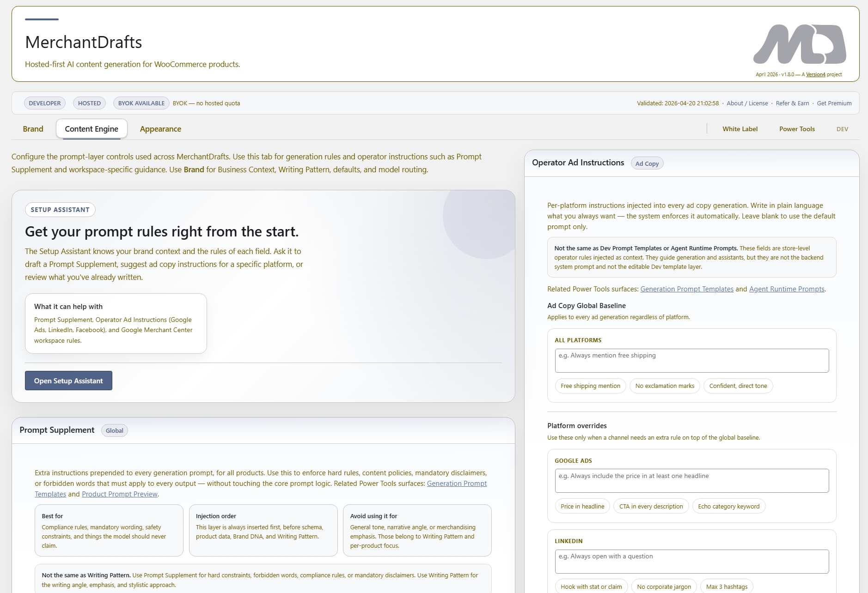Focus the Google Ads instructions text field
868x593 pixels.
click(691, 481)
